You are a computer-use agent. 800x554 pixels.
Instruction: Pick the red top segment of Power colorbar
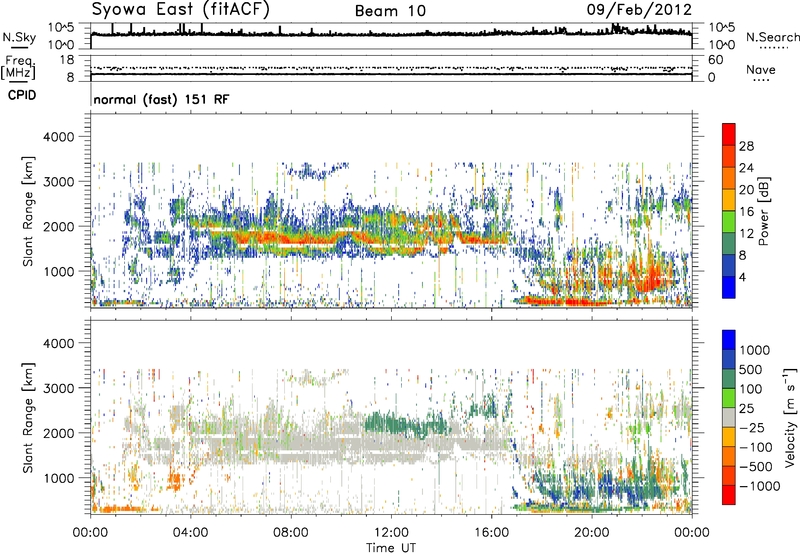(729, 134)
